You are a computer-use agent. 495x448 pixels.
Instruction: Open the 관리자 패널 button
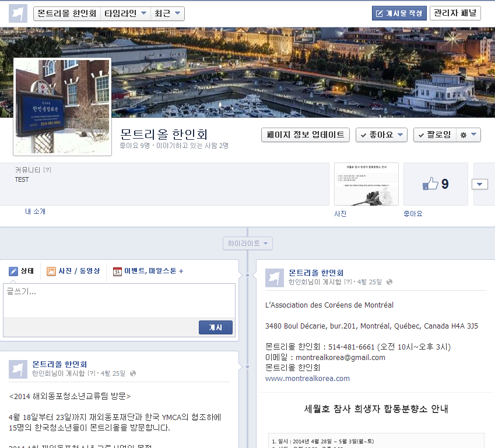455,13
